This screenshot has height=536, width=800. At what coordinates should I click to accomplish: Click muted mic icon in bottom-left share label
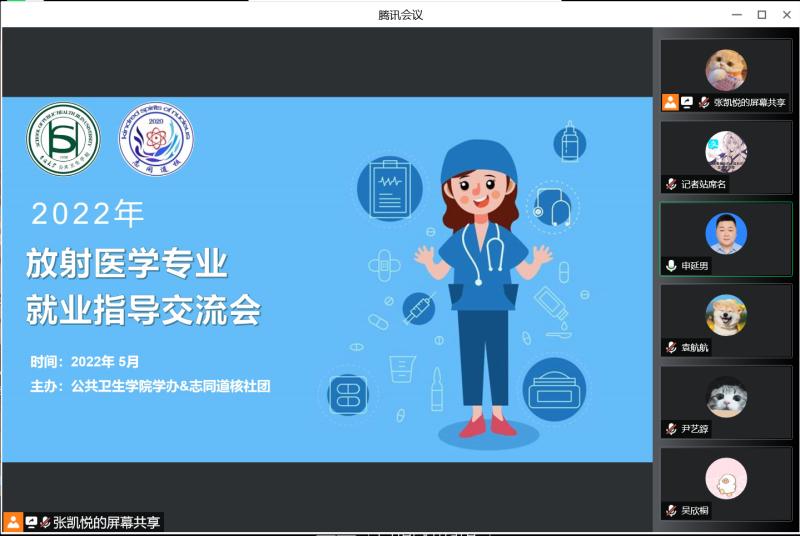(x=45, y=521)
